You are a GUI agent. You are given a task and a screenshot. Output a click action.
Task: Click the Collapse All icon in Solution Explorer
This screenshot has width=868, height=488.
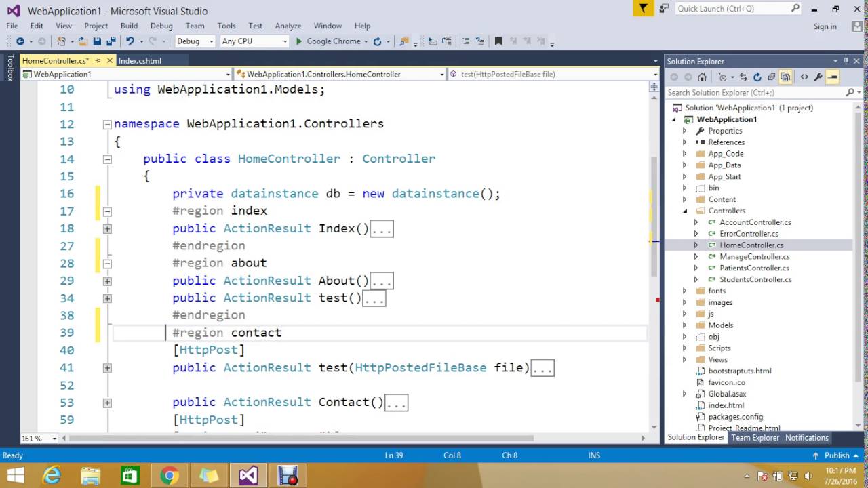coord(771,77)
